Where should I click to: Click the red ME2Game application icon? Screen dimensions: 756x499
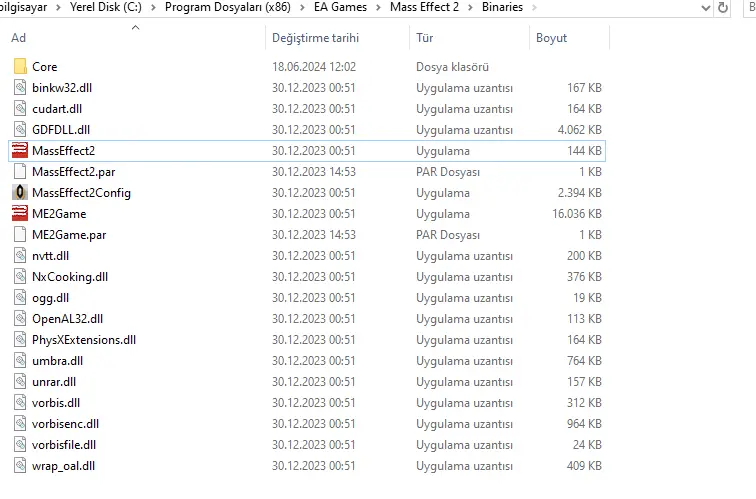[x=20, y=214]
